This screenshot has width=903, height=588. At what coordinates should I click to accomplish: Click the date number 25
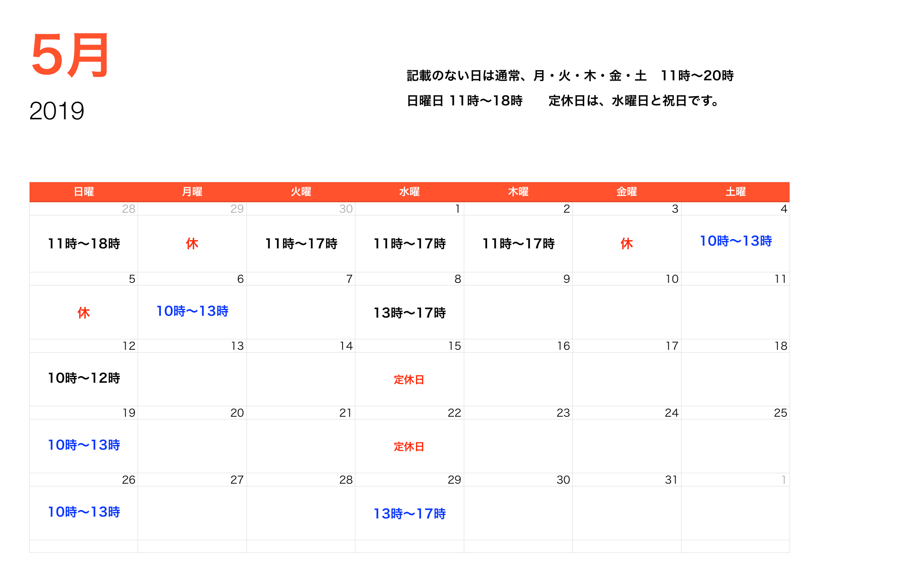[780, 413]
